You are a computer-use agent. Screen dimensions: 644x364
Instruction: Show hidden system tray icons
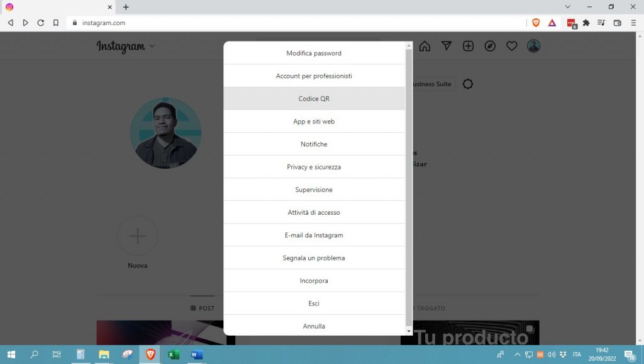517,355
